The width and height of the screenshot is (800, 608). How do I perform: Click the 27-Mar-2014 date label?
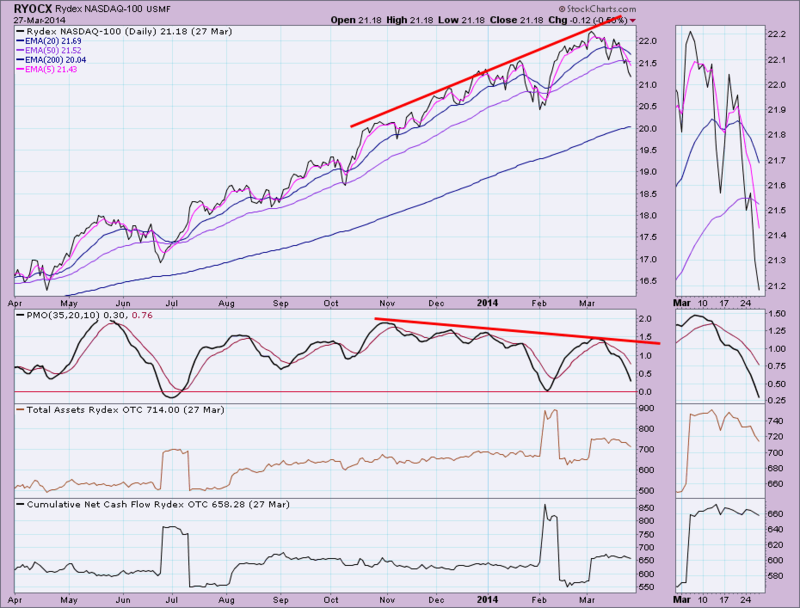click(x=39, y=20)
